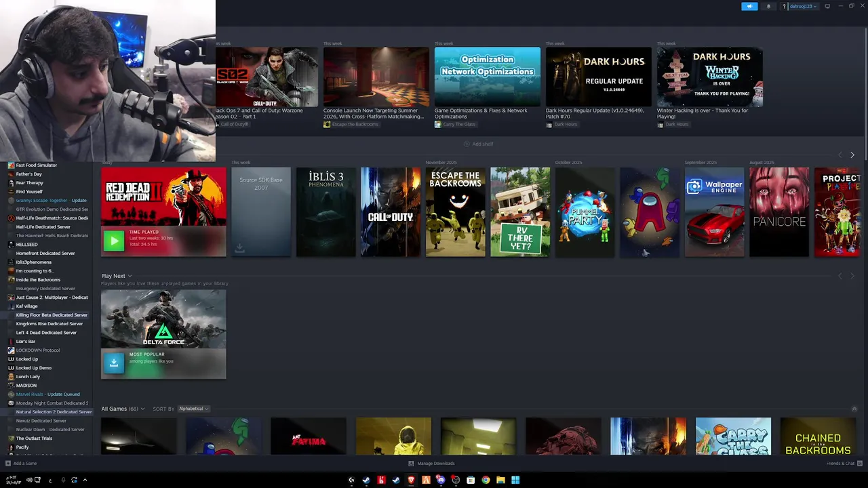Open the Steam announcements megaphone button
Image resolution: width=868 pixels, height=488 pixels.
[x=749, y=6]
